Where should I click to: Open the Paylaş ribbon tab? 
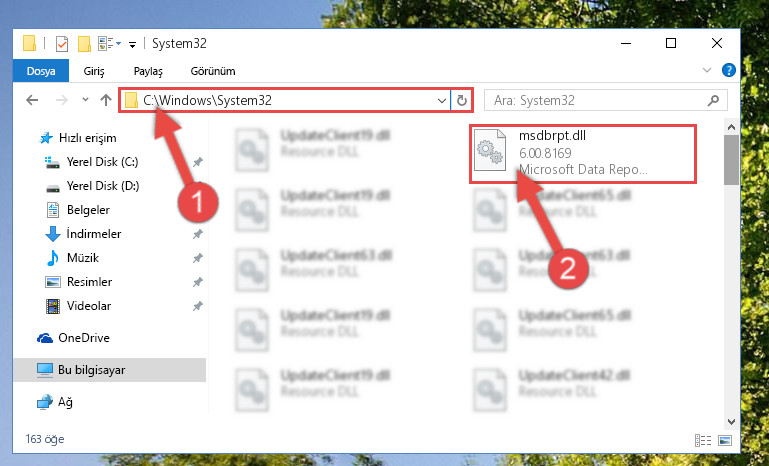[x=148, y=71]
